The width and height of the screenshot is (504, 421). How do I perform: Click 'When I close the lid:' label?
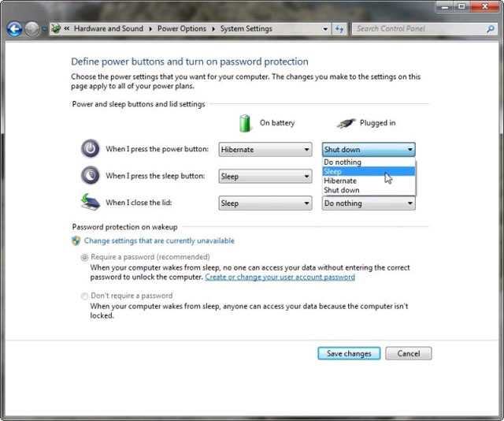tap(139, 203)
